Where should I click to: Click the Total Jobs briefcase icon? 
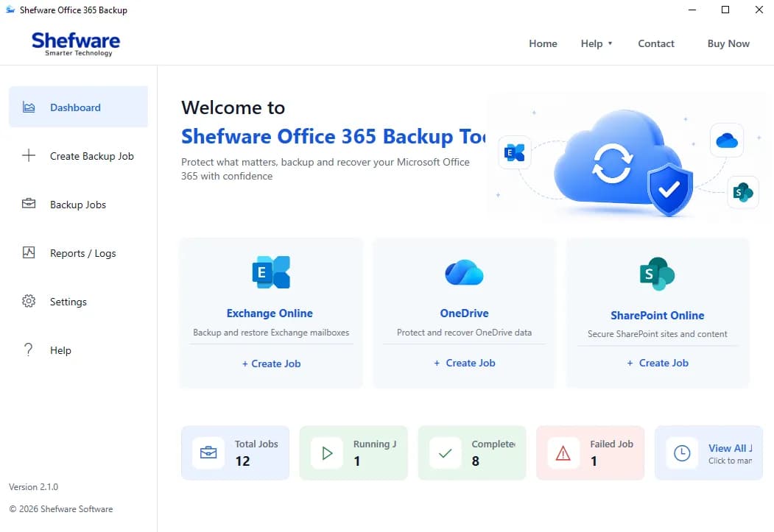[x=208, y=453]
